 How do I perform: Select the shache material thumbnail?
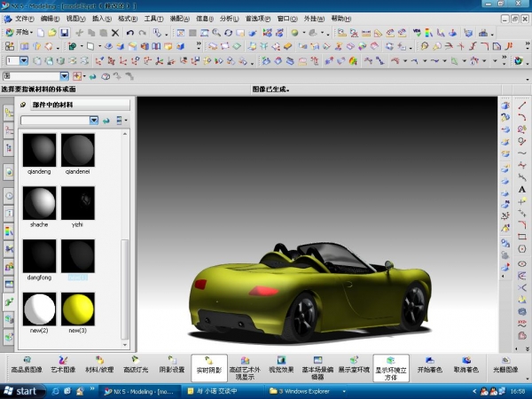(40, 204)
